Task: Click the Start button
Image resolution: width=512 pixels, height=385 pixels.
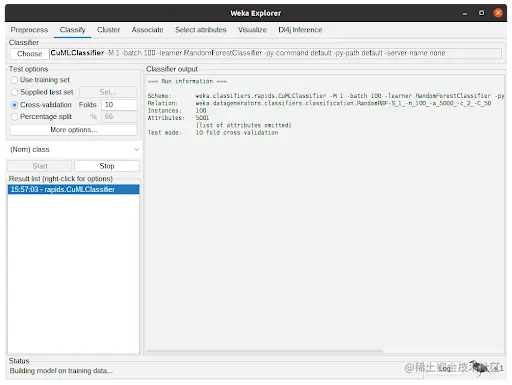Action: (40, 166)
